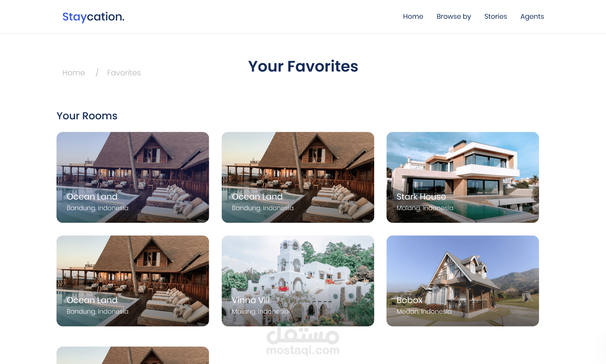The image size is (606, 364).
Task: Open the Vinna Vill room card
Action: (298, 281)
